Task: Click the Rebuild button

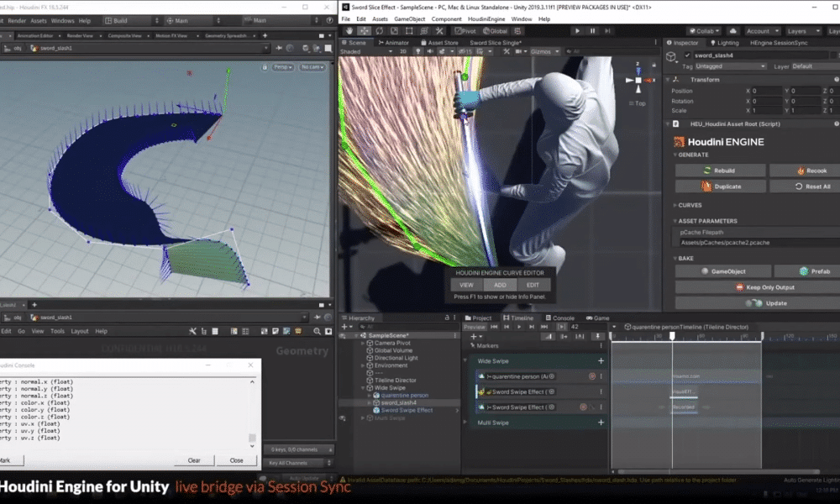Action: [x=720, y=171]
